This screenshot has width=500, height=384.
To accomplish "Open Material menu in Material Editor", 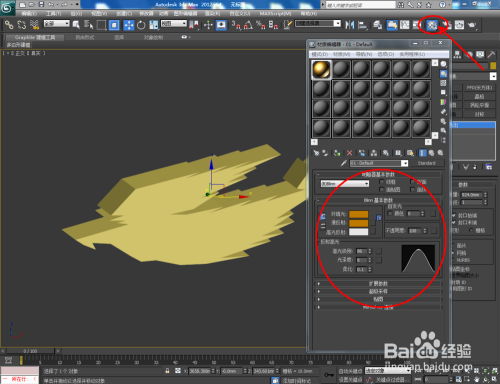I will (x=341, y=54).
